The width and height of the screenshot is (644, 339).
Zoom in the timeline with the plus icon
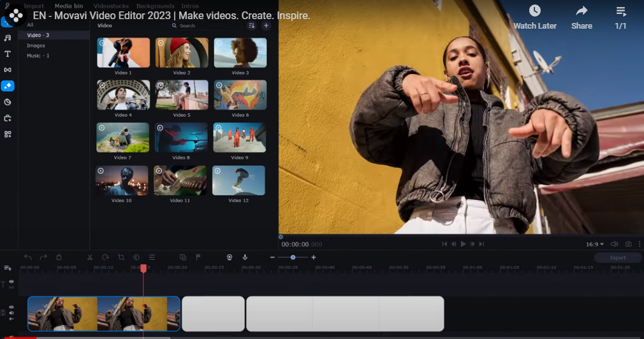[x=313, y=257]
